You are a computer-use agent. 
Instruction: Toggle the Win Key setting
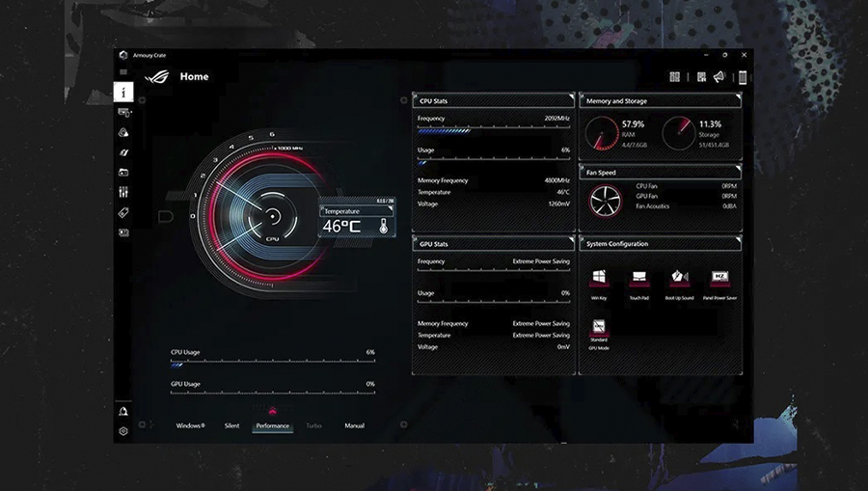click(598, 278)
